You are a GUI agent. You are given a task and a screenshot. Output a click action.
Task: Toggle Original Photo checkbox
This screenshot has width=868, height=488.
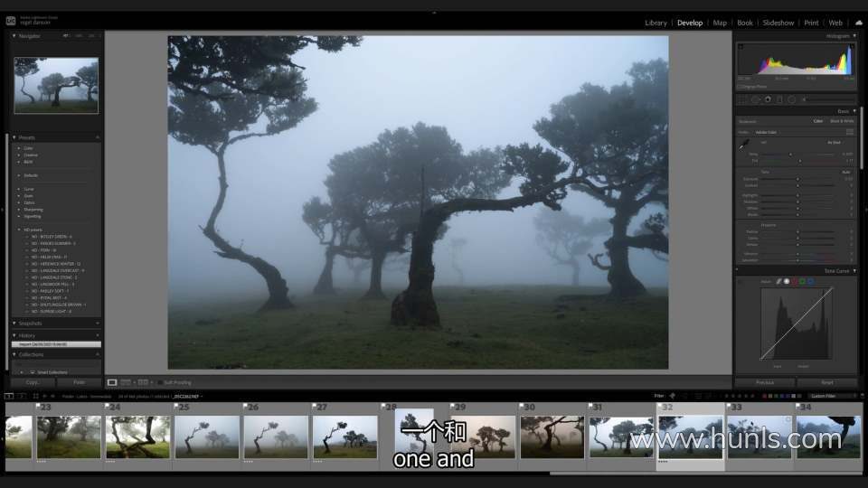tap(740, 87)
